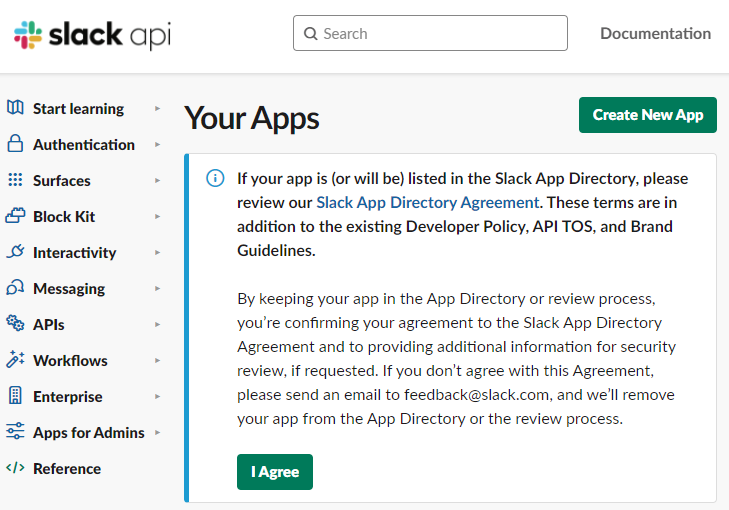Open the Block Kit menu item
The image size is (729, 510).
click(64, 217)
